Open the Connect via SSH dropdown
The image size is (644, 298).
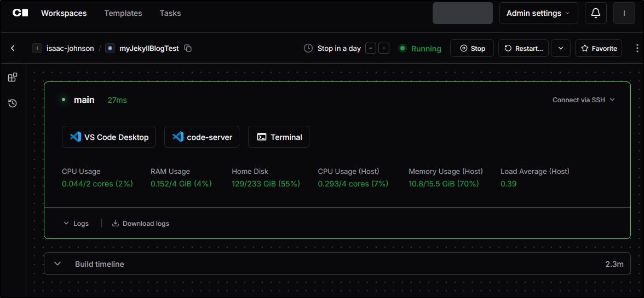click(x=583, y=100)
